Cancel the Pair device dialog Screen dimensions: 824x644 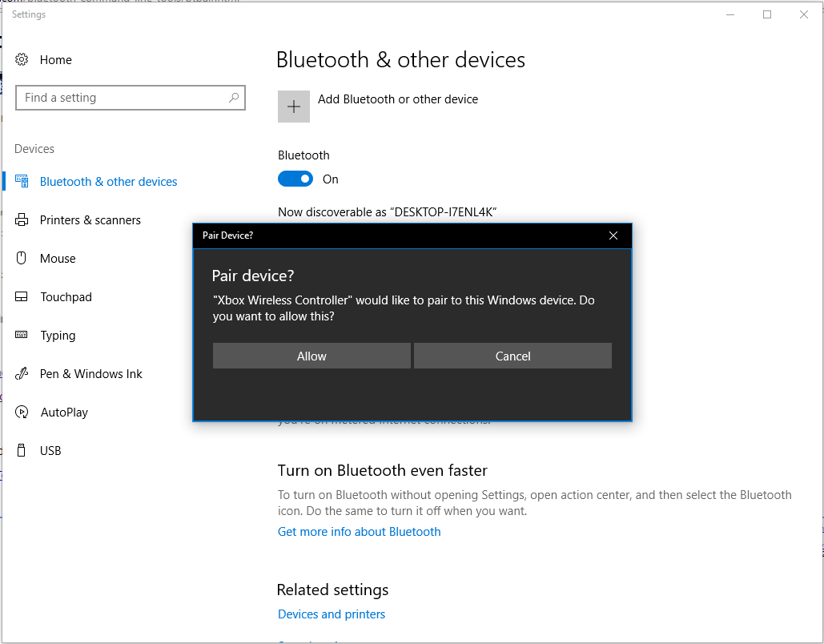tap(512, 356)
